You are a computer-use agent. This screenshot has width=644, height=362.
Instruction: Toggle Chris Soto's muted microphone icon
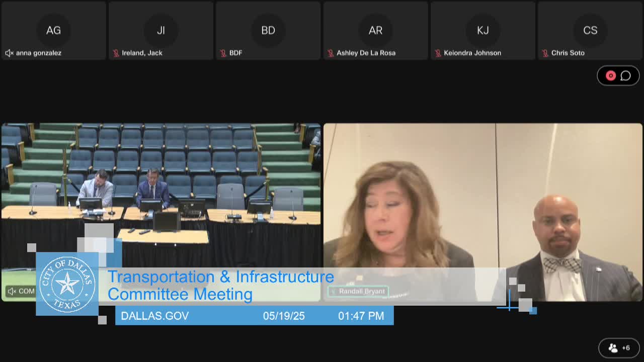pos(545,53)
